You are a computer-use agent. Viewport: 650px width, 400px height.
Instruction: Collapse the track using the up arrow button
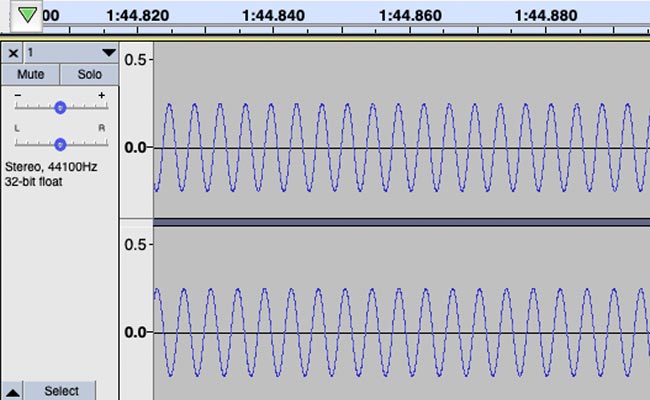point(12,392)
